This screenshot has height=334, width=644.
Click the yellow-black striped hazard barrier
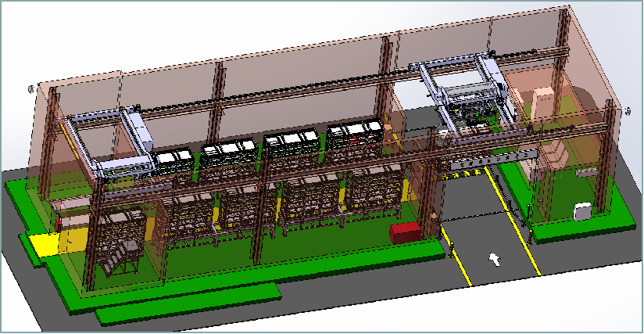[x=477, y=164]
